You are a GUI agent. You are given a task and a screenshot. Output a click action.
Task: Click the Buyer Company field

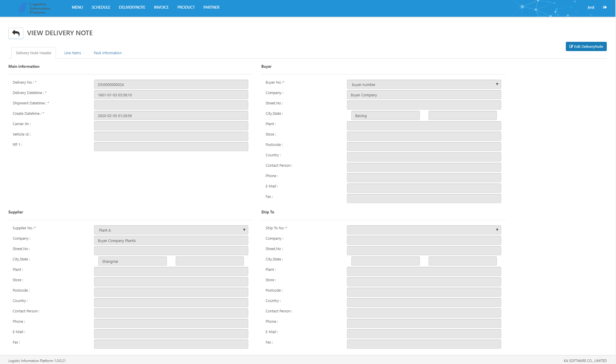[x=424, y=95]
